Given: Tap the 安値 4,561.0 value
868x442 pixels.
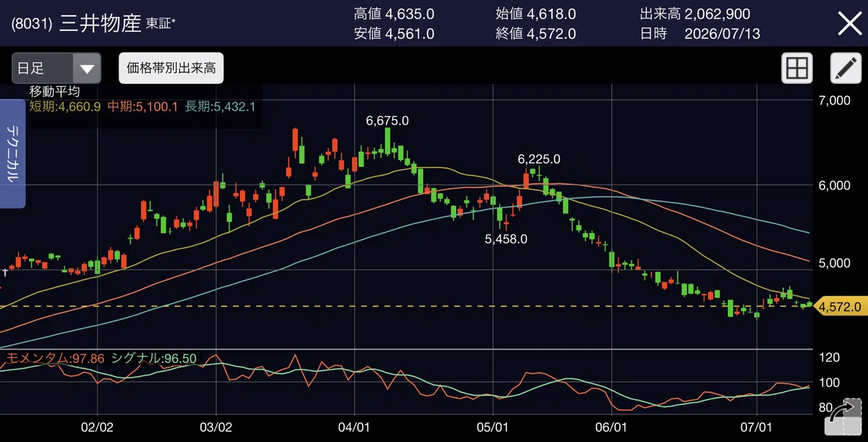Looking at the screenshot, I should point(394,33).
